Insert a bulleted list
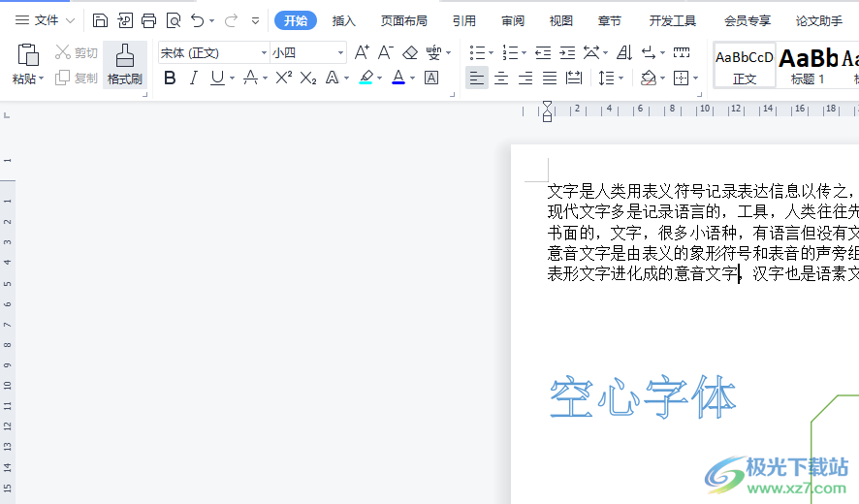Viewport: 859px width, 504px height. tap(477, 52)
